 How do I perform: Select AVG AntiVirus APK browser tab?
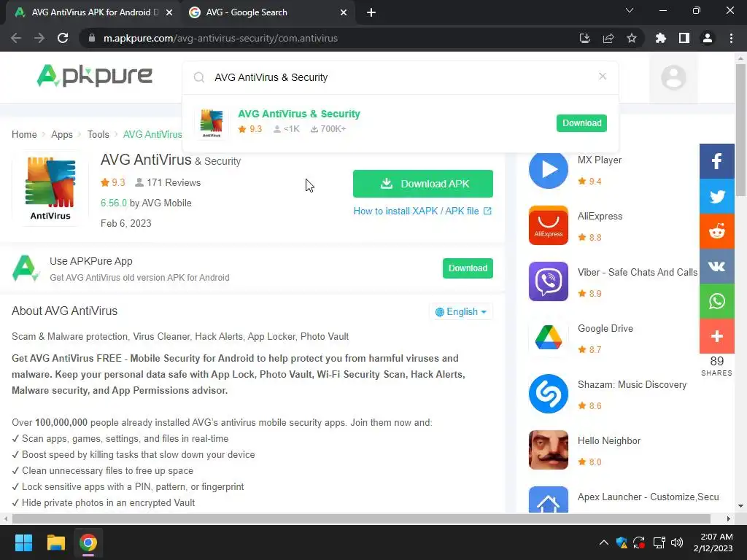[x=93, y=12]
